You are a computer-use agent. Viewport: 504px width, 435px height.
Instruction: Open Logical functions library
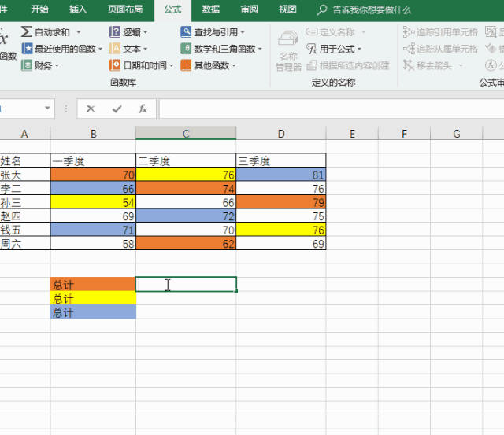[x=116, y=32]
